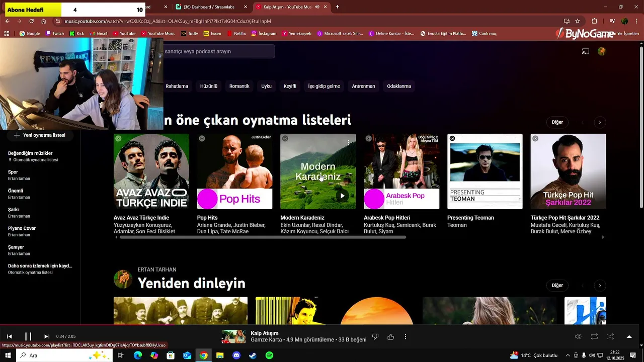Show hidden tray icons with the taskbar chevron

568,355
